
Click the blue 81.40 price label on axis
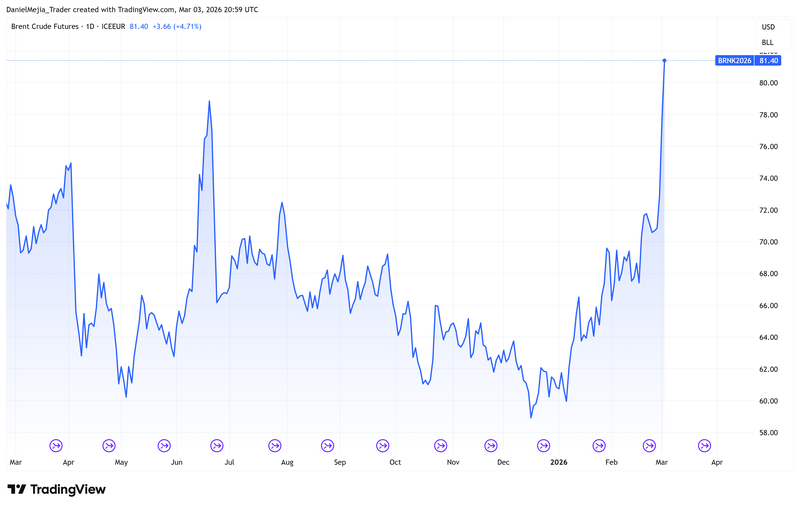coord(768,61)
